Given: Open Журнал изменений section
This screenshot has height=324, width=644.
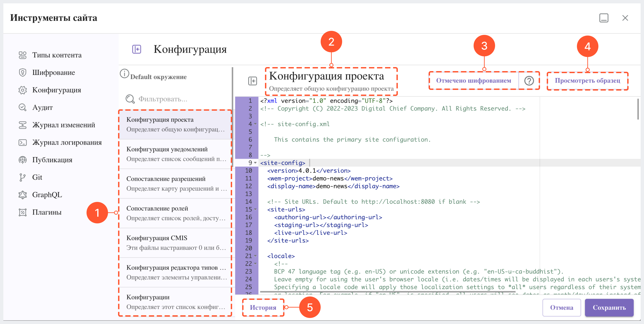Looking at the screenshot, I should point(64,125).
